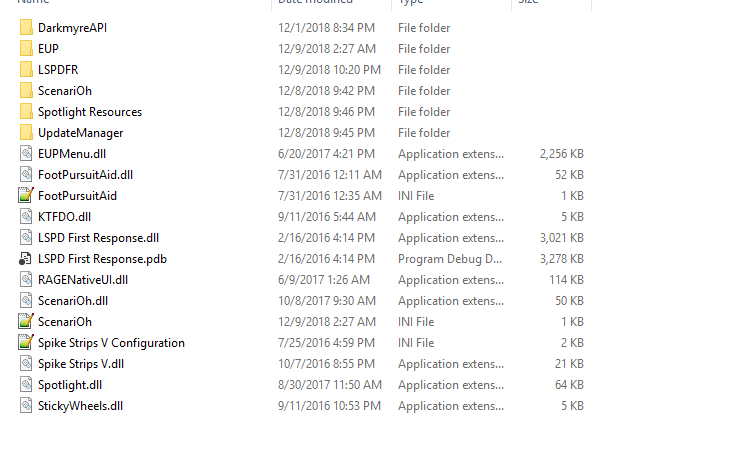Select the ScenariOh.dll file icon
Image resolution: width=749 pixels, height=451 pixels.
tap(26, 301)
